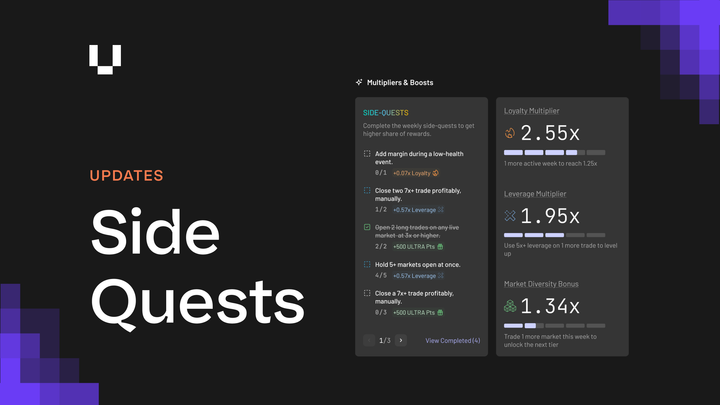This screenshot has height=405, width=720.
Task: Click the 1.95x leverage value
Action: tap(550, 216)
